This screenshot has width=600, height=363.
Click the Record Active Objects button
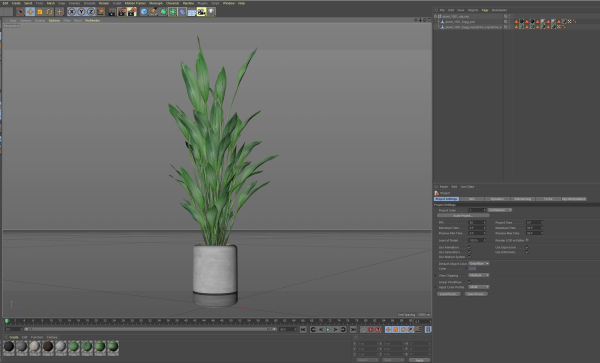[x=364, y=329]
